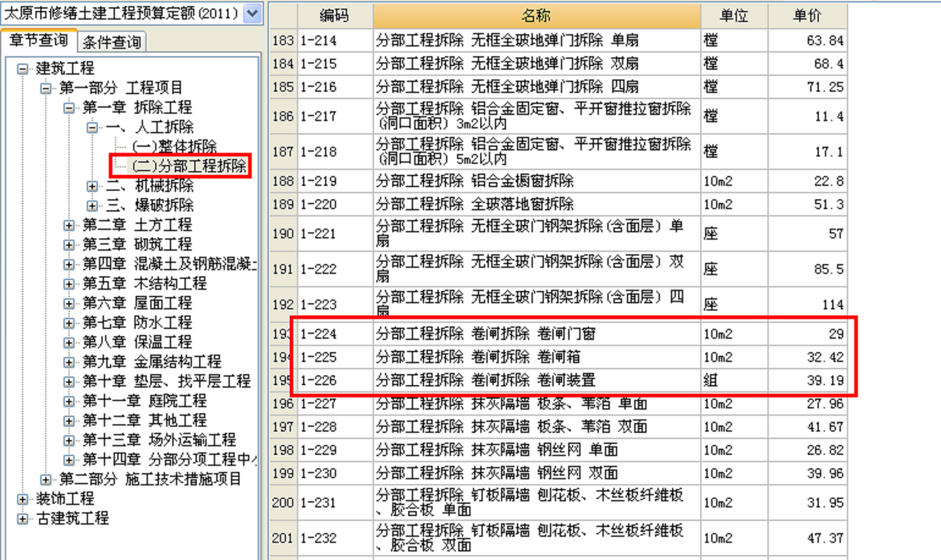Select 第一章 拆除工程 label
This screenshot has height=560, width=941.
(137, 107)
